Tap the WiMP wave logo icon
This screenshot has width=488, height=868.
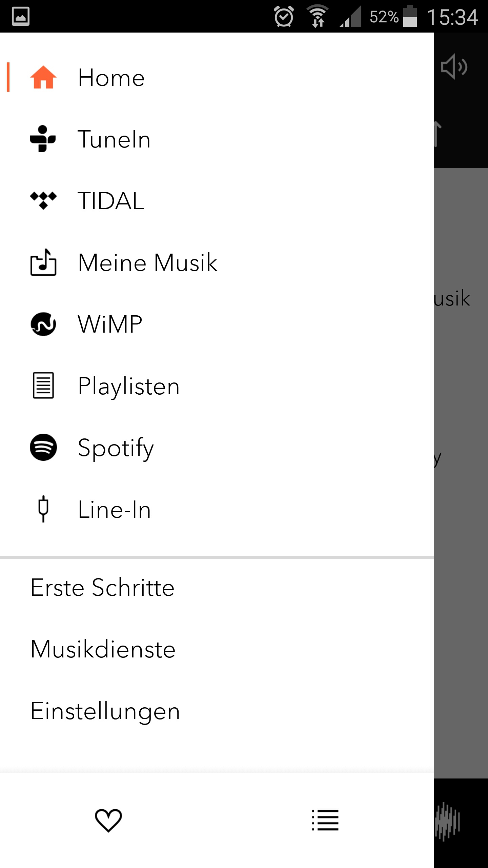43,324
